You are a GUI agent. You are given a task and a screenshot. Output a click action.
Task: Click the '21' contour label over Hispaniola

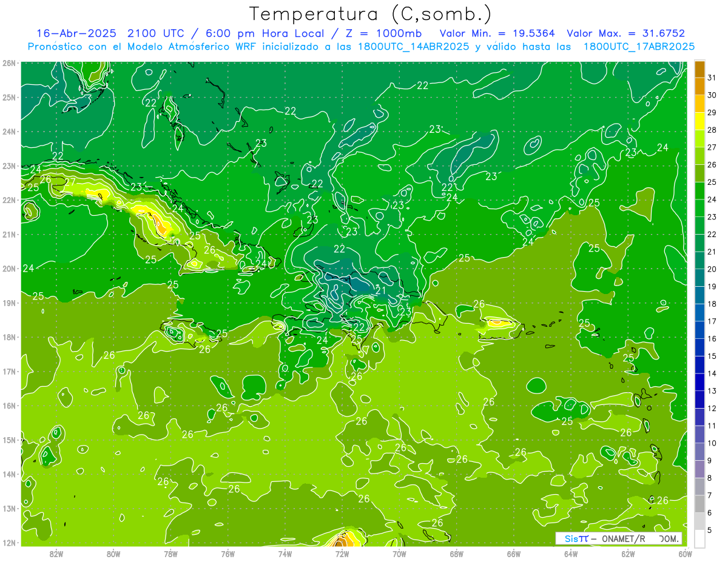pos(380,291)
